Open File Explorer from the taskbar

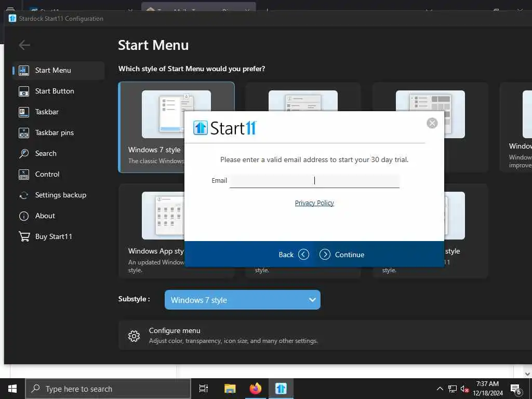point(230,389)
